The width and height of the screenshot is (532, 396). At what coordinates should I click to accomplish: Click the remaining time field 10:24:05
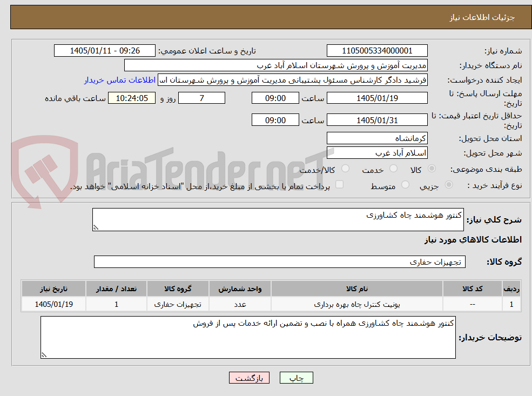[x=132, y=98]
